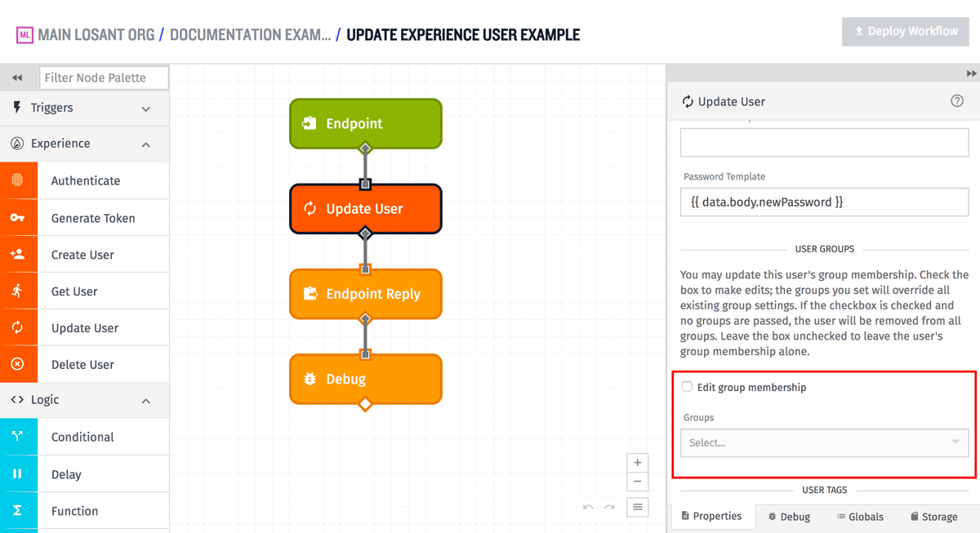The image size is (980, 533).
Task: Enable the Edit group membership checkbox
Action: point(688,387)
